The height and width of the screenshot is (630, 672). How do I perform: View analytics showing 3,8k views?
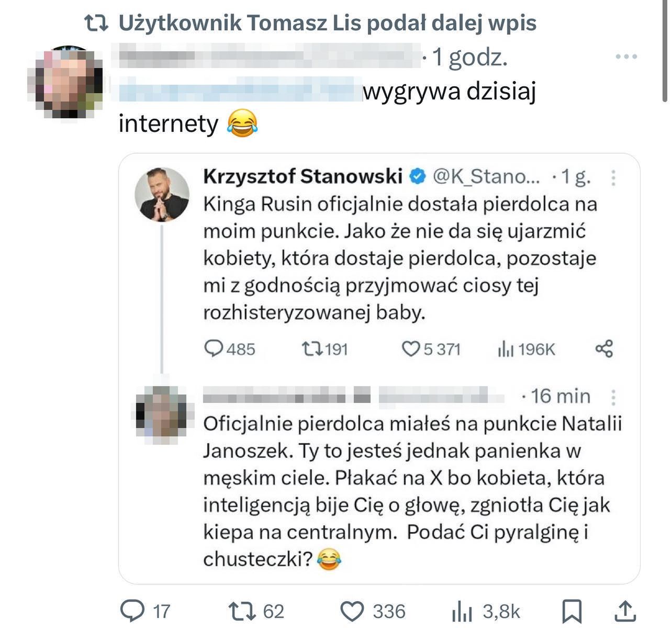coord(461,611)
